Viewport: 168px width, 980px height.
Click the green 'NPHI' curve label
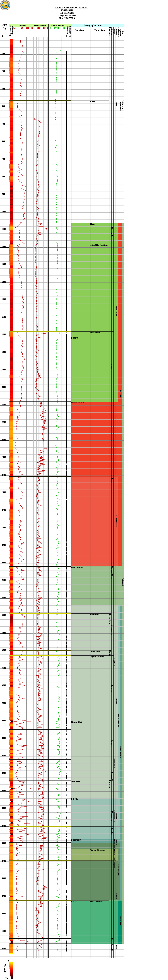56,28
